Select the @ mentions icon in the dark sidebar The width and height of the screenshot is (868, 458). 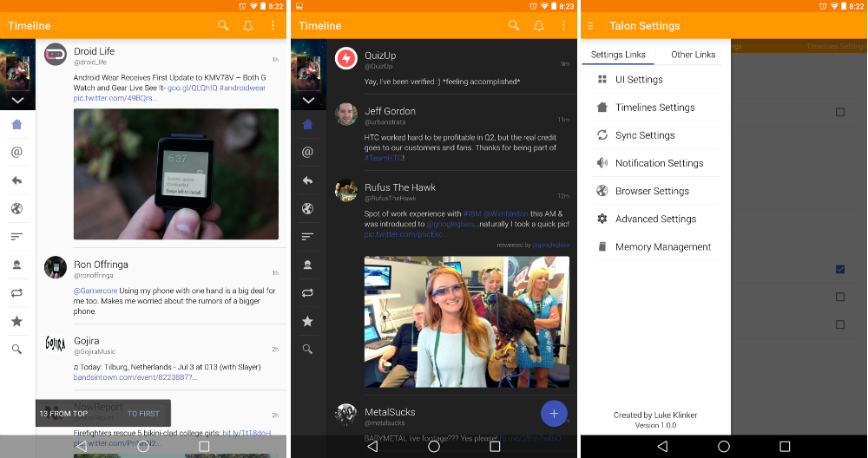point(307,153)
